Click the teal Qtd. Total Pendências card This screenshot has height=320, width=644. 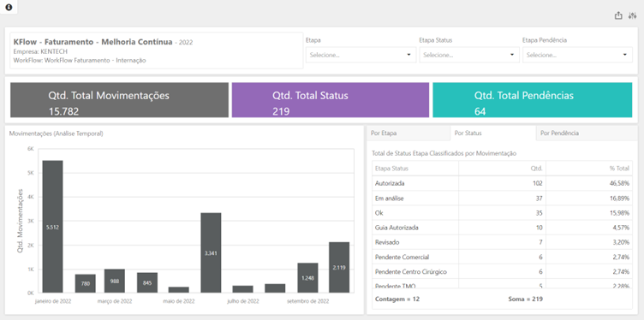point(533,100)
